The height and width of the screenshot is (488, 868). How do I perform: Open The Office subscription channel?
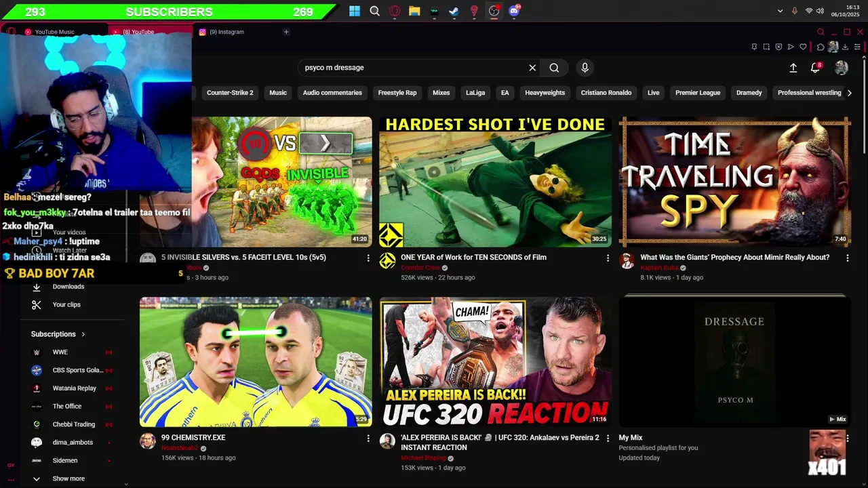(x=72, y=407)
